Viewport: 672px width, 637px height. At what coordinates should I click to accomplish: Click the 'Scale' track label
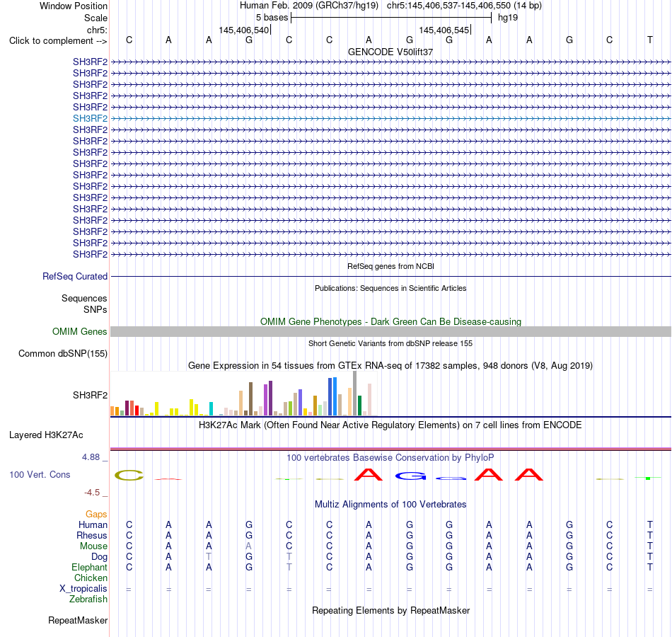coord(95,18)
